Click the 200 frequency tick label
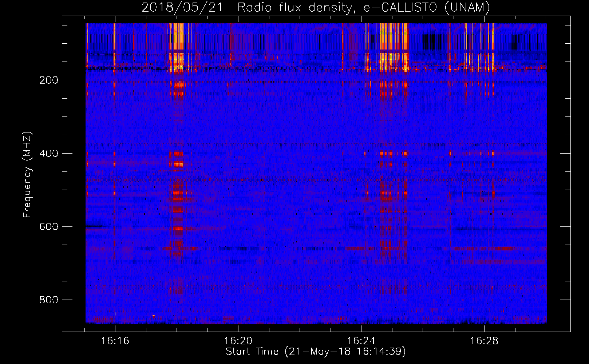 49,80
